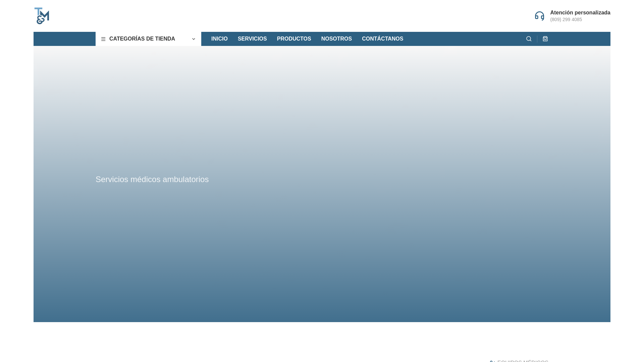Open the search icon in navbar
The image size is (644, 362).
[529, 39]
